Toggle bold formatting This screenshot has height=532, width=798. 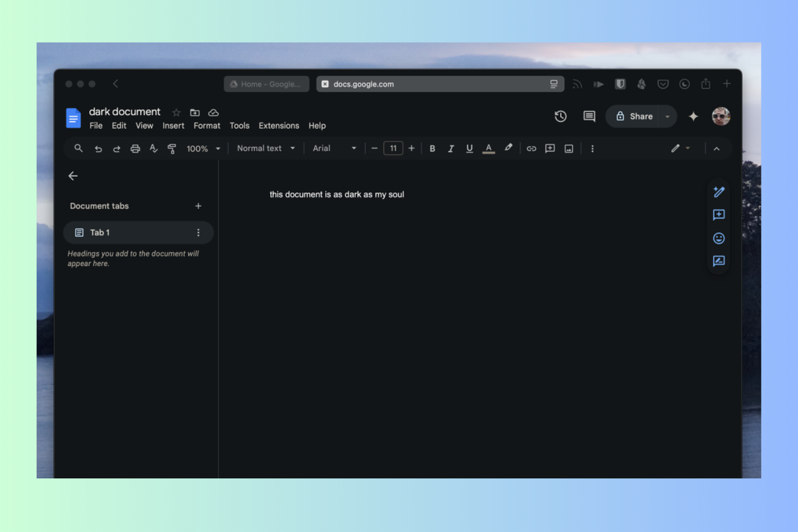pos(432,148)
